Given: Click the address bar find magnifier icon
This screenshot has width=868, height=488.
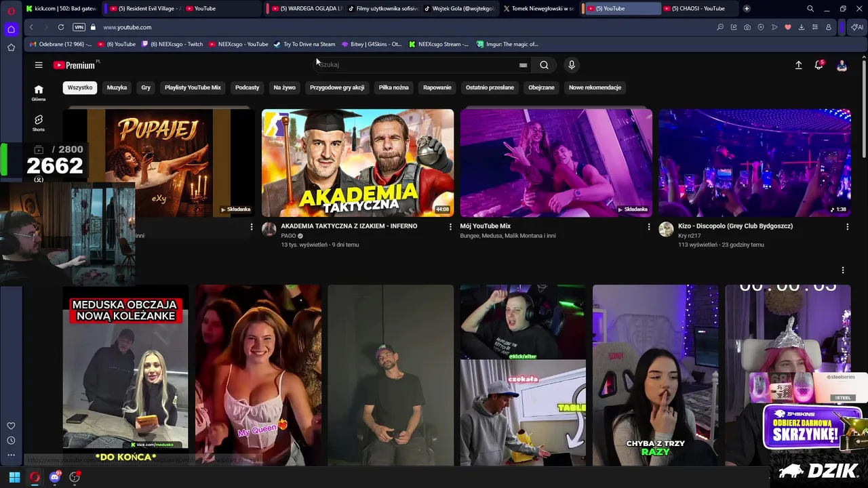Looking at the screenshot, I should pyautogui.click(x=720, y=27).
